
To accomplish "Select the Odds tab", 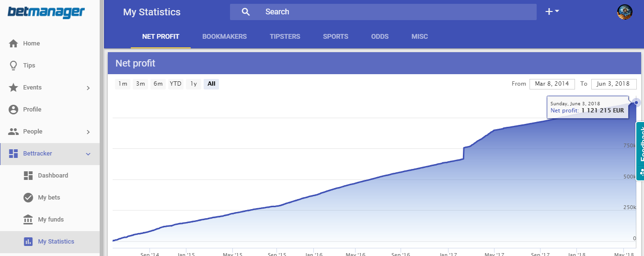I will click(x=379, y=36).
